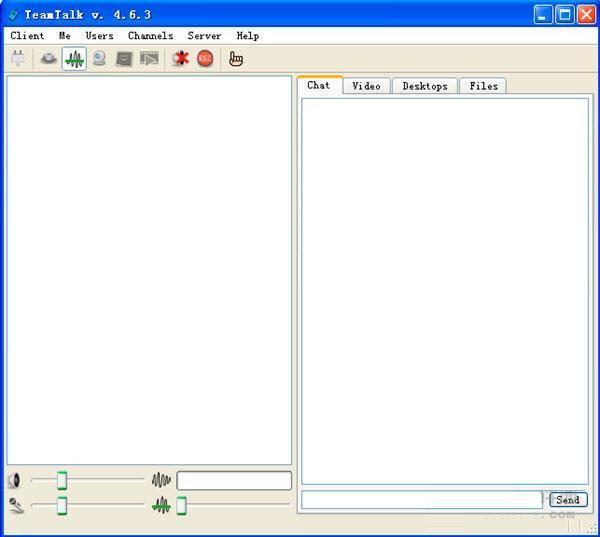Start recording with the REC icon
The image size is (600, 537).
(205, 59)
